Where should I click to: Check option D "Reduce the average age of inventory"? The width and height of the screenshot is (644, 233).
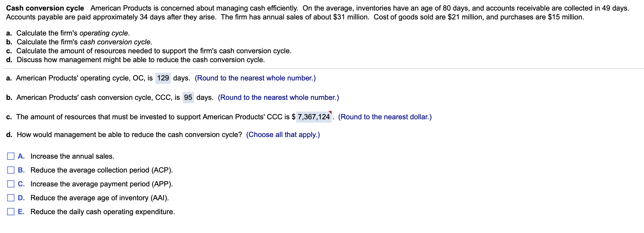click(x=11, y=198)
